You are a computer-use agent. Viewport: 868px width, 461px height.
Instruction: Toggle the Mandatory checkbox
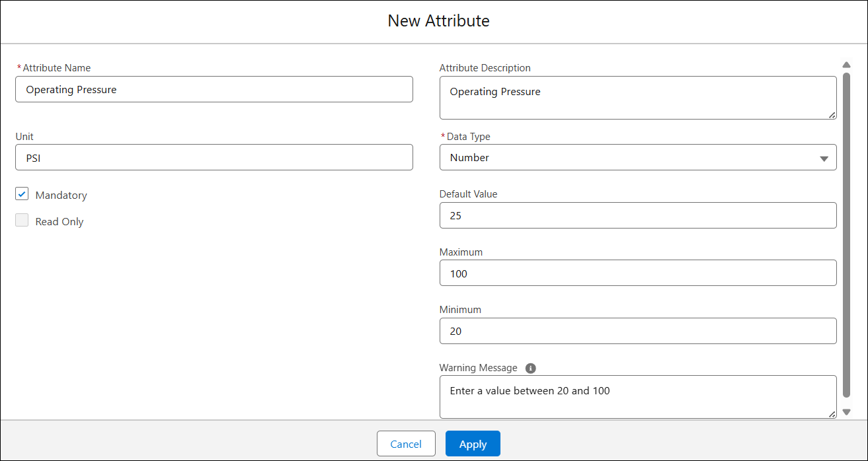point(22,194)
